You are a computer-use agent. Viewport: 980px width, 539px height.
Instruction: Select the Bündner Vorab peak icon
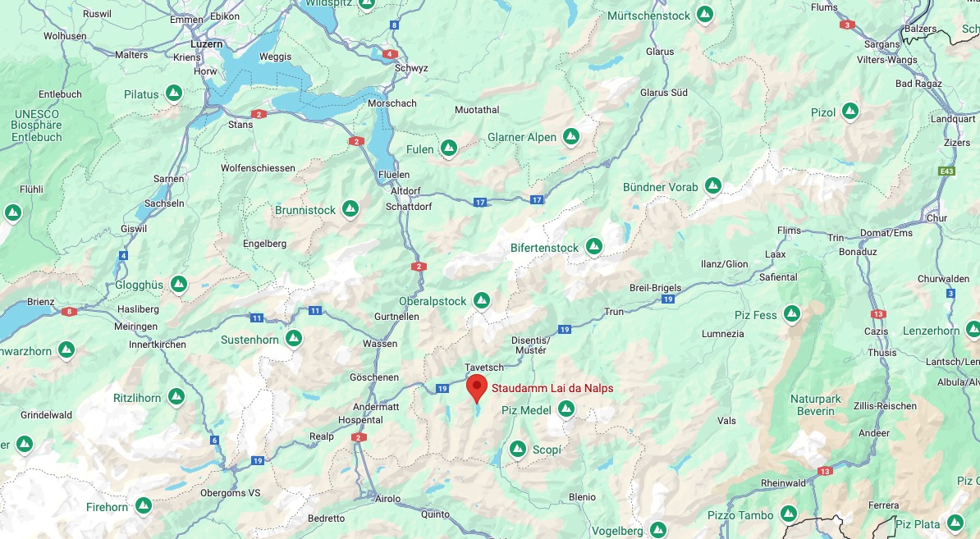713,185
